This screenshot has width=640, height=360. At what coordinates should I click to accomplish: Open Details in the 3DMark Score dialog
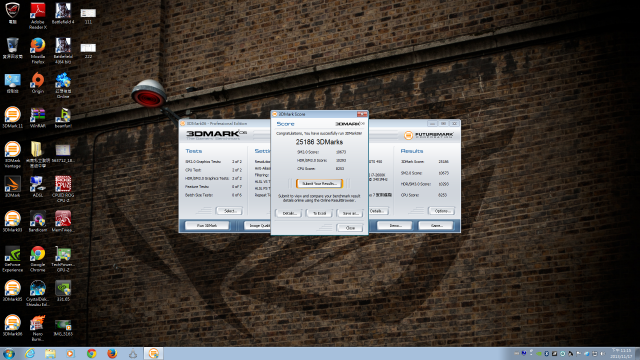(289, 213)
